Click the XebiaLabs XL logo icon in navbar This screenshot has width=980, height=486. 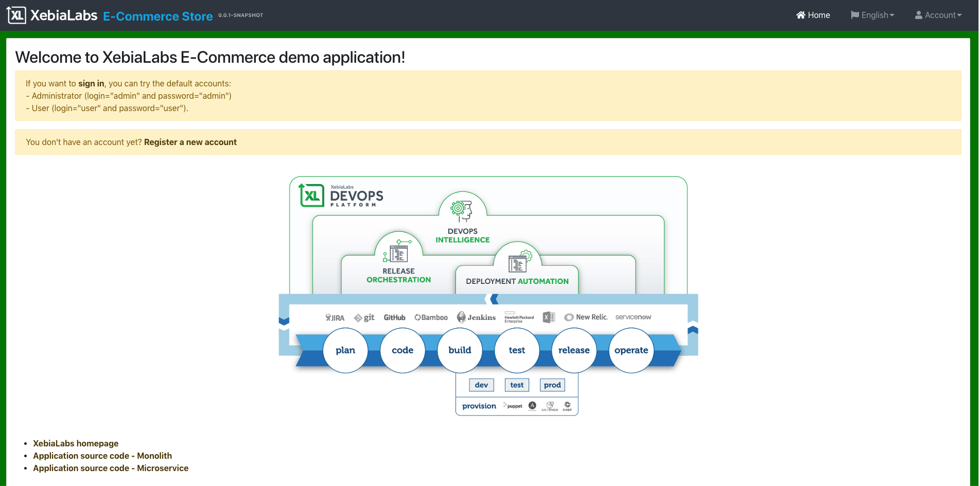pyautogui.click(x=16, y=15)
